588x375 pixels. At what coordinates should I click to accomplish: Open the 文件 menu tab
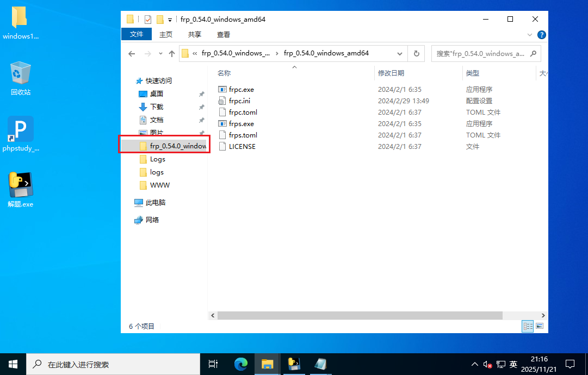[137, 34]
